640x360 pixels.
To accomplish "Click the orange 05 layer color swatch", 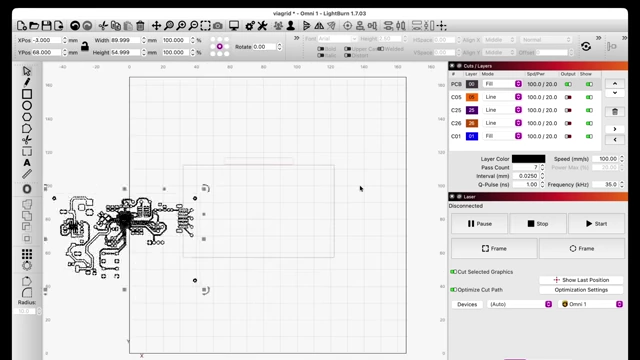I will pos(472,97).
